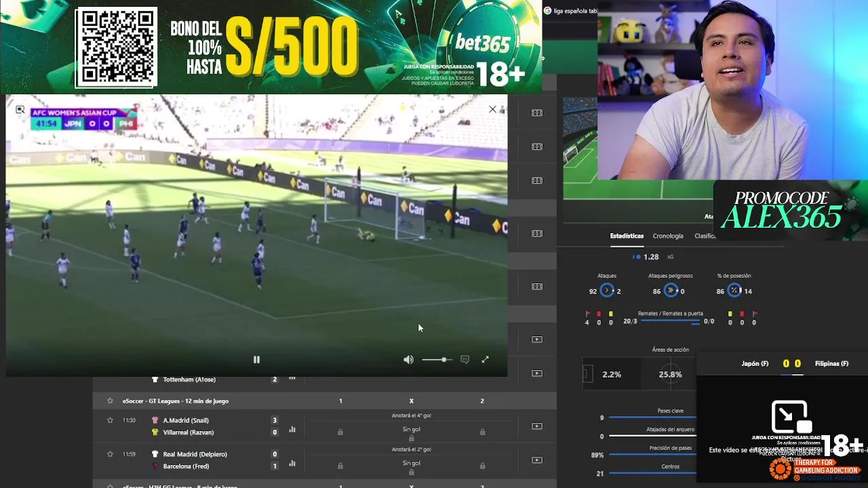Click the Pases clave stat bar
The width and height of the screenshot is (868, 488).
[652, 418]
